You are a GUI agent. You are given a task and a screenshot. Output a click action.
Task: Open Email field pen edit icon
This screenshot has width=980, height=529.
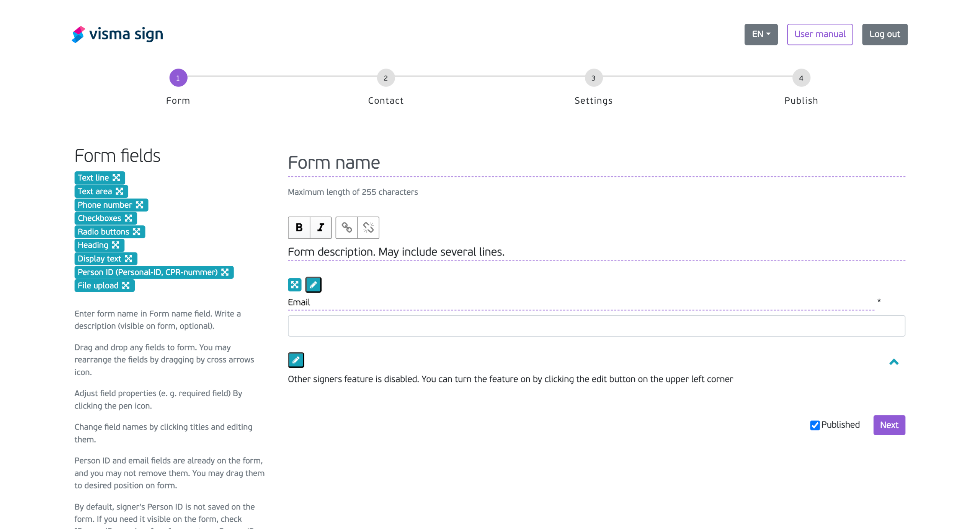(x=313, y=285)
